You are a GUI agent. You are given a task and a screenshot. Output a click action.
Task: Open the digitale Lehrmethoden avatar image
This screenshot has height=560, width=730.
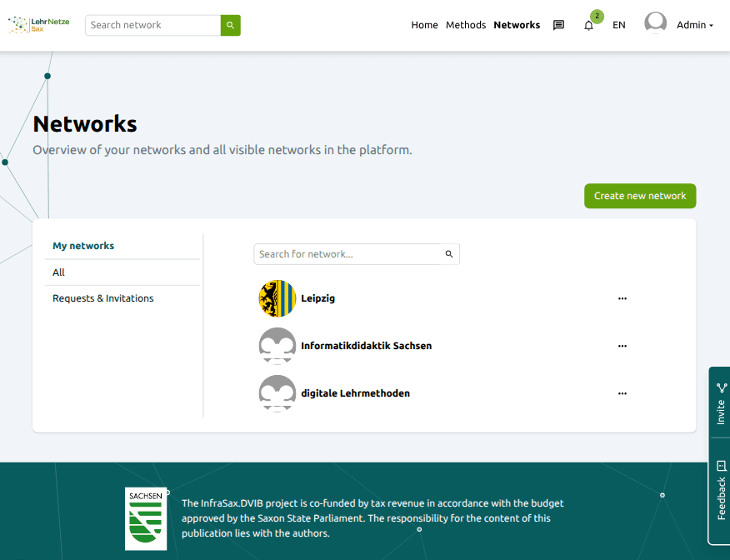tap(277, 393)
